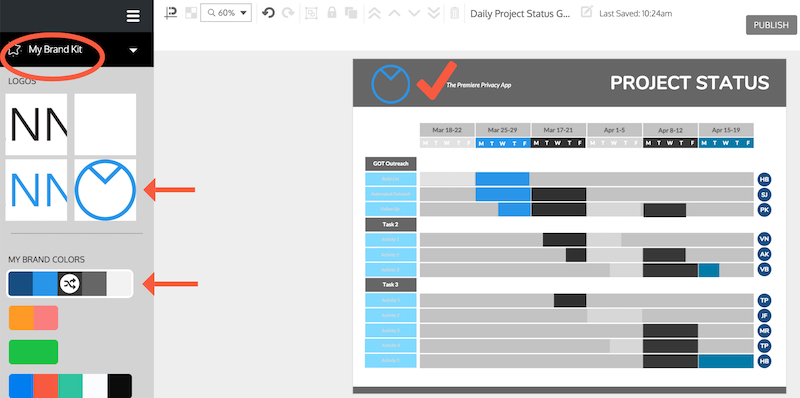Send to back with double down chevron
Viewport: 800px width, 398px height.
(x=434, y=13)
